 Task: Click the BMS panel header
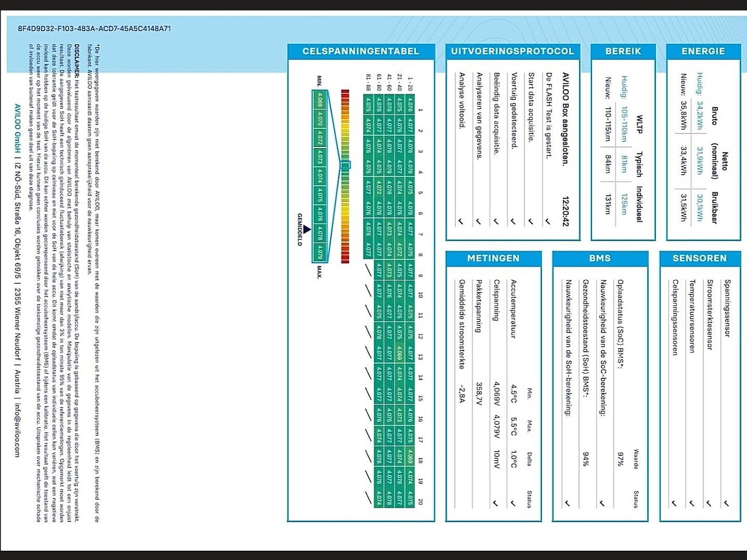coord(599,258)
